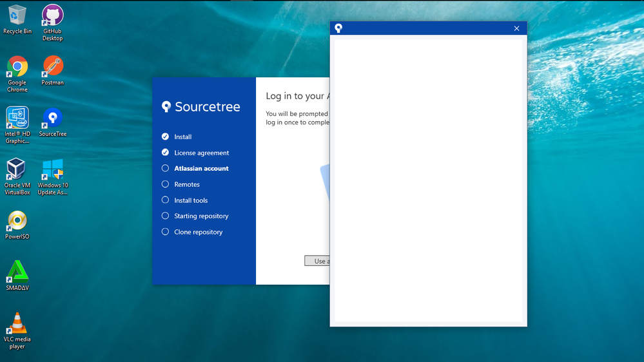The height and width of the screenshot is (362, 644).
Task: Select Windows 10 Update Assistant icon
Action: pyautogui.click(x=53, y=176)
